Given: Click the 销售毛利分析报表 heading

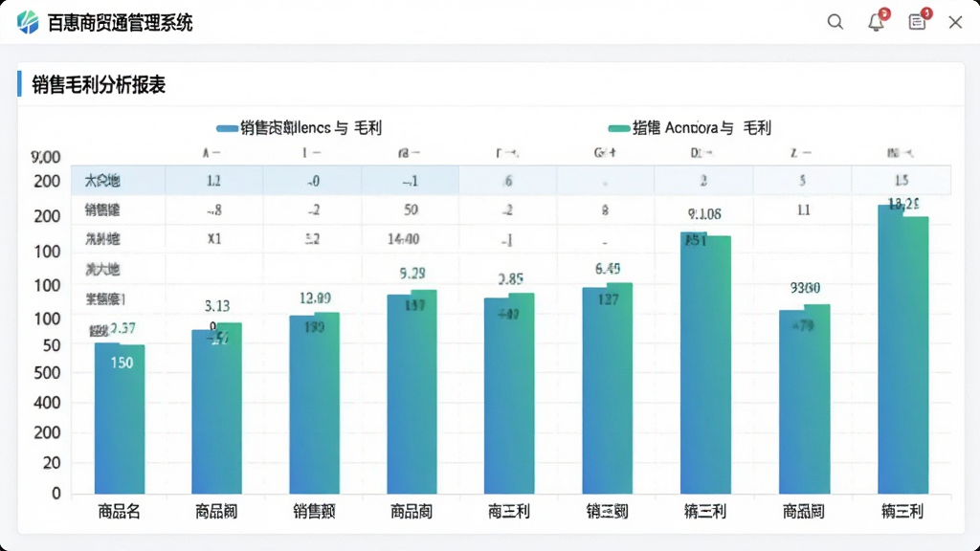Looking at the screenshot, I should (x=99, y=84).
